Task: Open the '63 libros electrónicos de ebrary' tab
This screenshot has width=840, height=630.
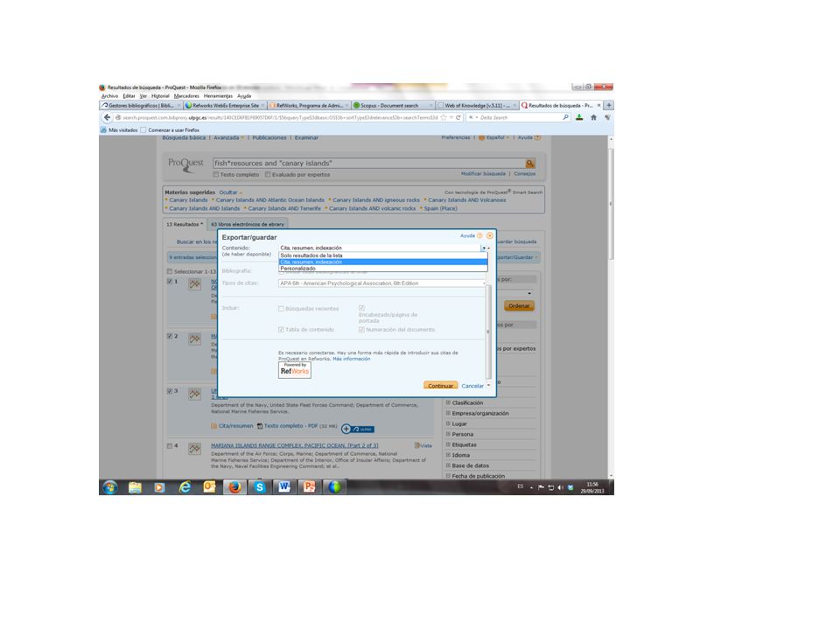Action: pos(247,225)
